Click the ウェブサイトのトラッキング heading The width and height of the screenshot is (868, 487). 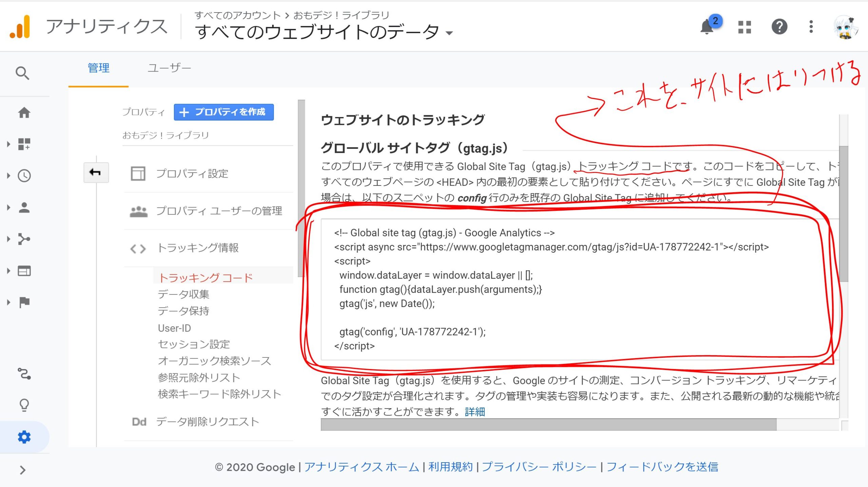403,120
